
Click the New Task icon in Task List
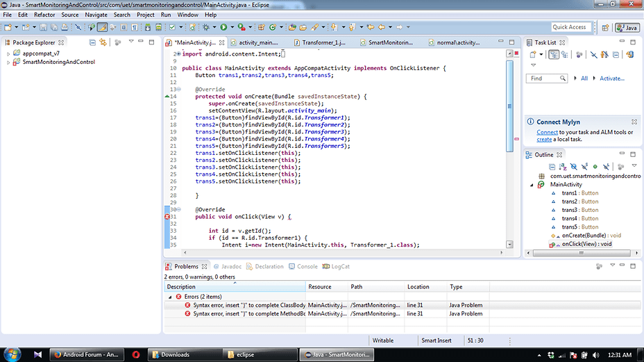[533, 54]
